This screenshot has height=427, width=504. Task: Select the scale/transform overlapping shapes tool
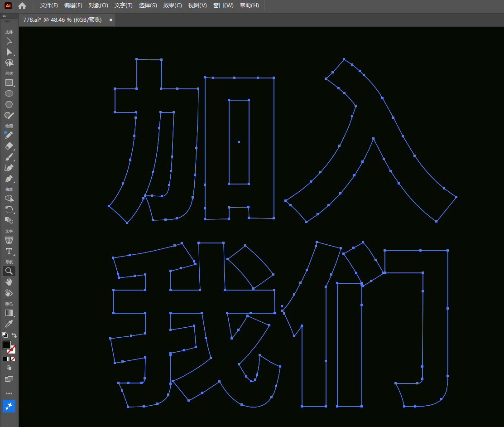coord(9,221)
